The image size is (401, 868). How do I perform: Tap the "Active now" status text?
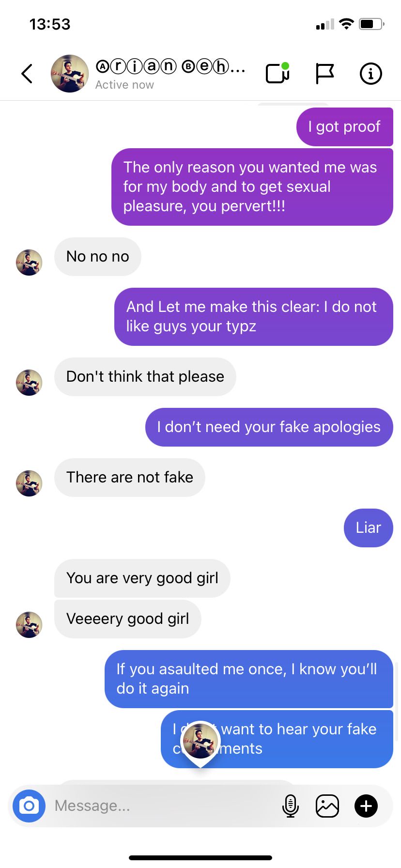click(x=124, y=85)
